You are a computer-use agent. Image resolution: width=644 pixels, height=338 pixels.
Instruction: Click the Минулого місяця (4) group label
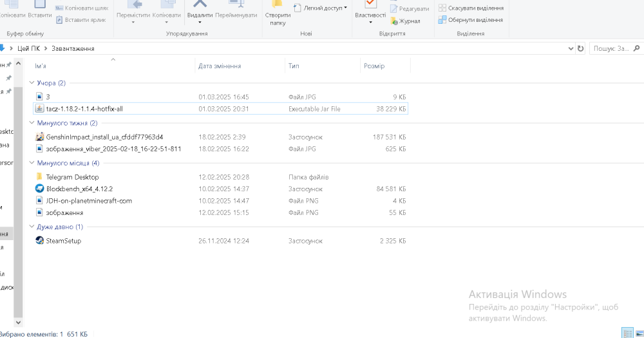68,163
